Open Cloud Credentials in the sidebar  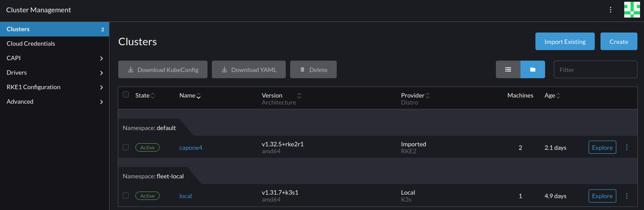[55, 43]
